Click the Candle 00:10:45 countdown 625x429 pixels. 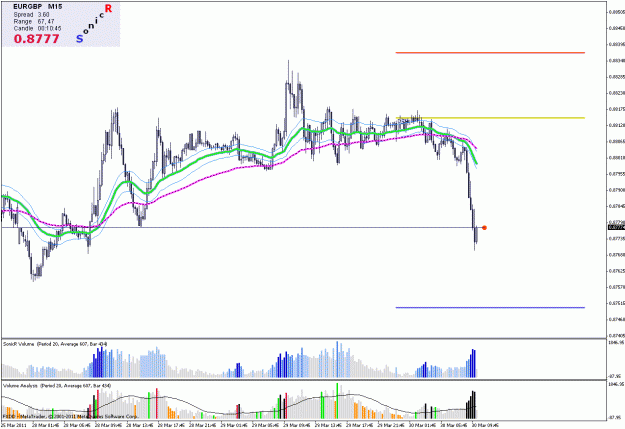(37, 29)
